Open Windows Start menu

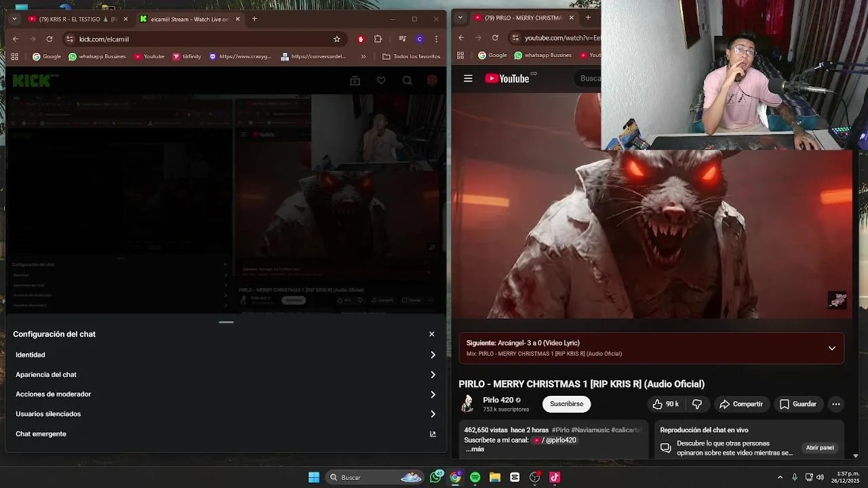click(x=314, y=477)
